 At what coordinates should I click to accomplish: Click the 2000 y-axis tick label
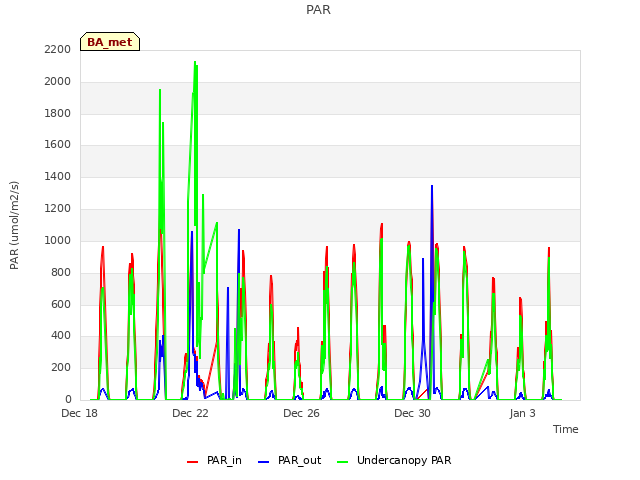[x=58, y=82]
